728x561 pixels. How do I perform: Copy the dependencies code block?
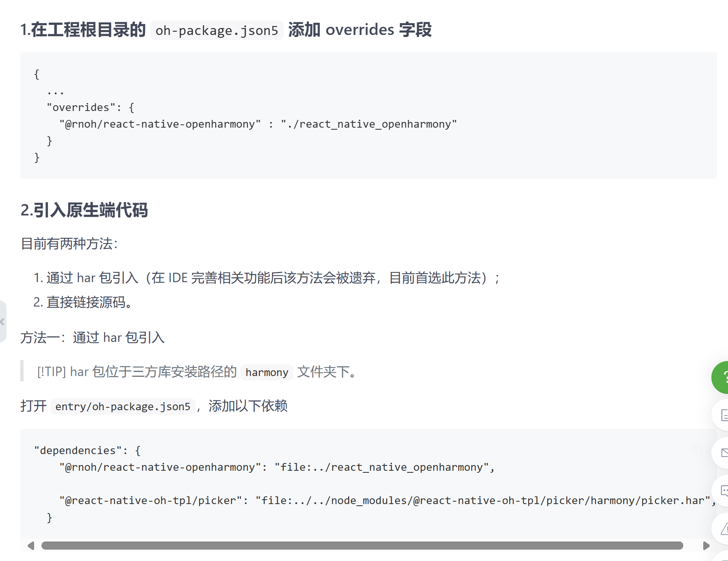[x=698, y=449]
